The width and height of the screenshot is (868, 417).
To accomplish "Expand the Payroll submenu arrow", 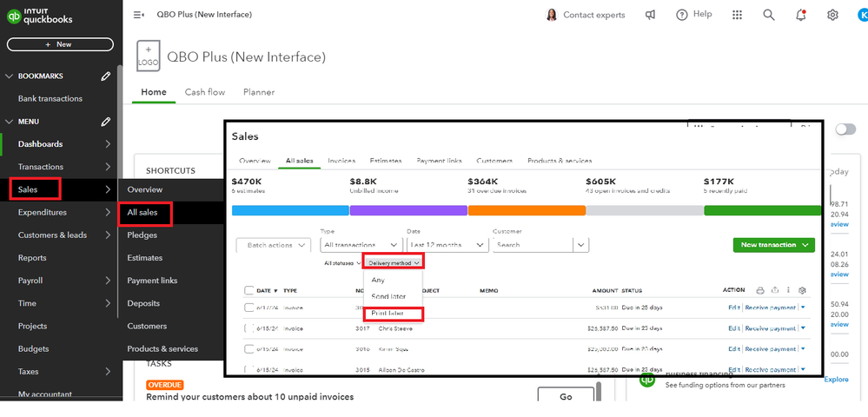I will 108,281.
